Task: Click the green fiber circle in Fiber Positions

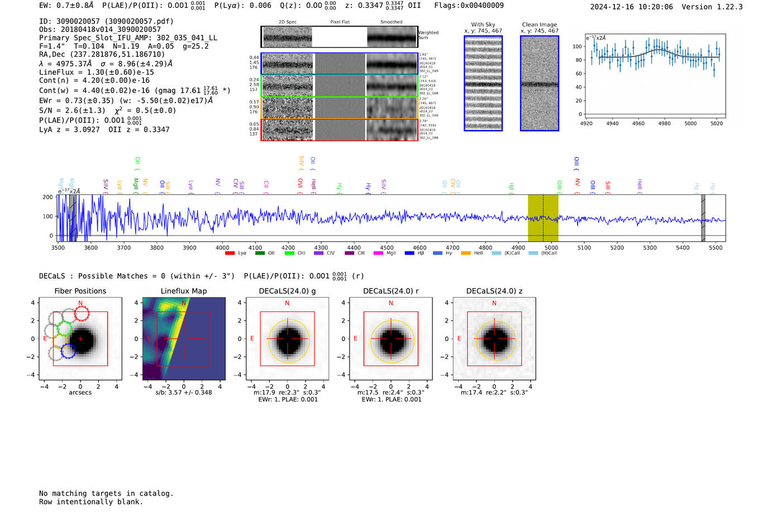Action: tap(65, 328)
